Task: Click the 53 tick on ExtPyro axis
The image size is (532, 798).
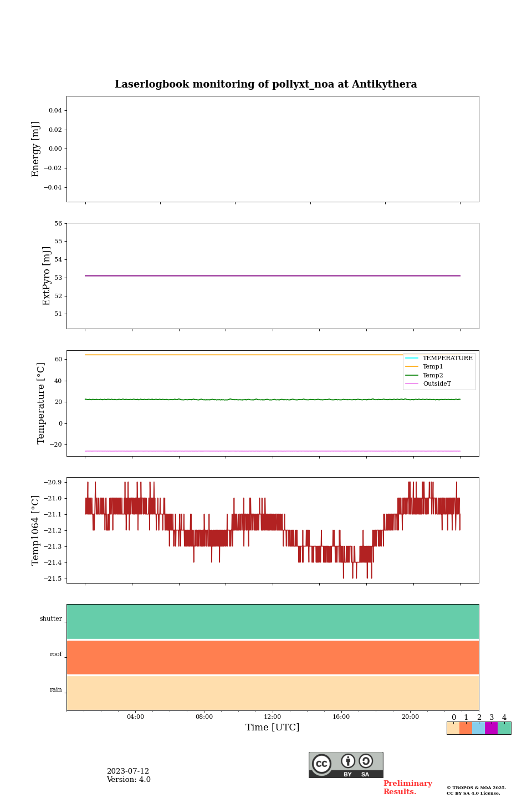Action: coord(58,278)
